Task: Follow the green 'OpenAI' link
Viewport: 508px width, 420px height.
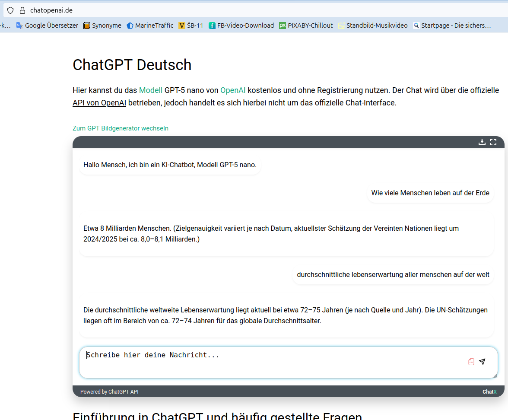Action: (233, 90)
